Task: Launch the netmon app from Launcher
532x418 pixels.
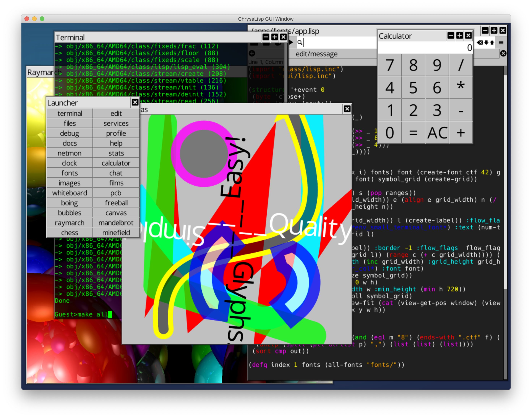Action: (x=70, y=153)
